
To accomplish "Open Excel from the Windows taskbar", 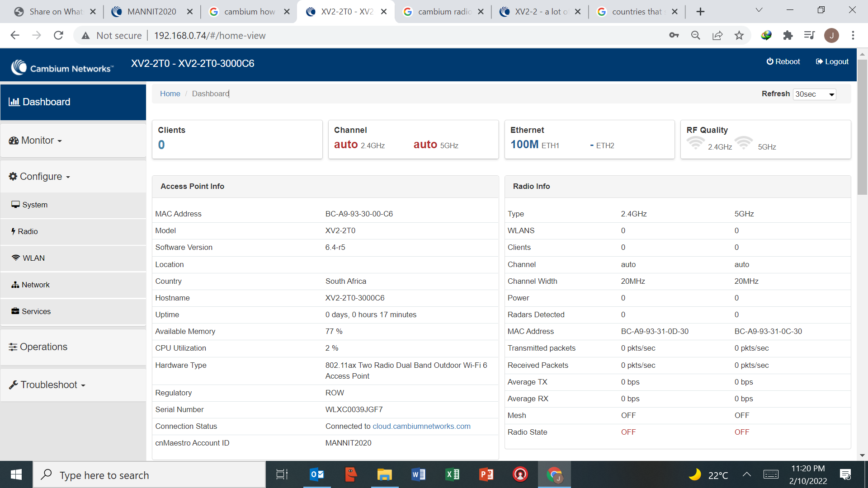I will coord(452,474).
